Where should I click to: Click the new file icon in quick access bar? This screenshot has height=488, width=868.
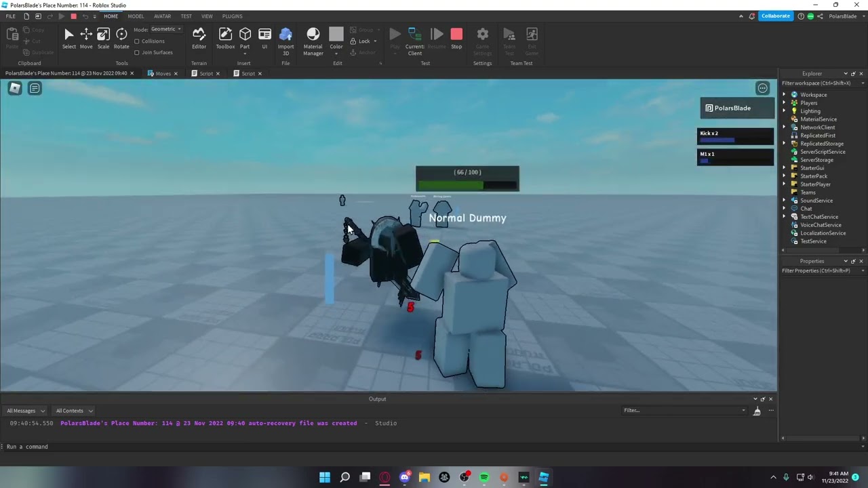click(x=26, y=16)
